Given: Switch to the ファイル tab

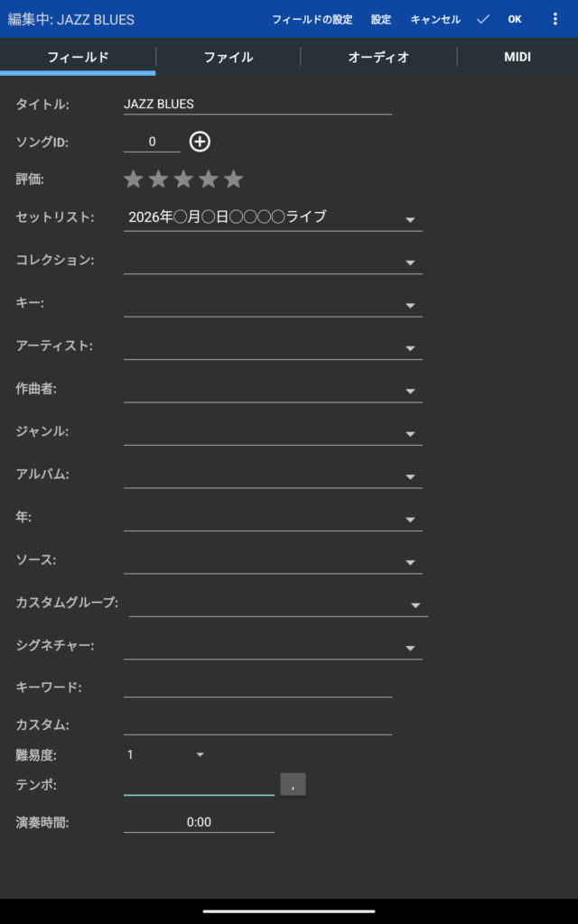Looking at the screenshot, I should (228, 57).
